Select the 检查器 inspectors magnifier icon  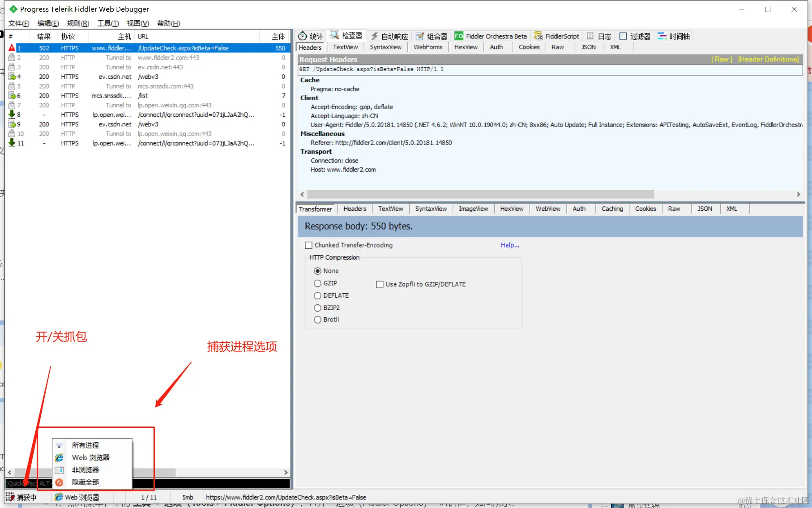tap(334, 35)
